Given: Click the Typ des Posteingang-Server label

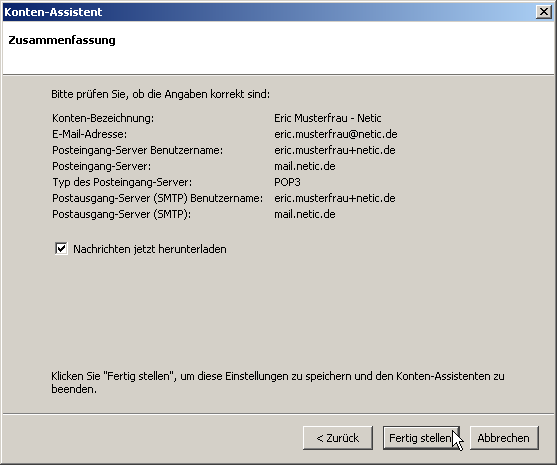Looking at the screenshot, I should (122, 182).
